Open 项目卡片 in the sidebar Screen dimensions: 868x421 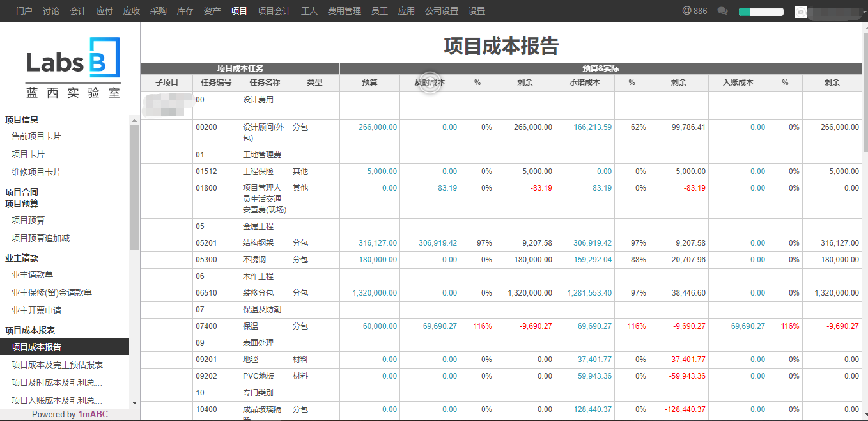tap(28, 154)
